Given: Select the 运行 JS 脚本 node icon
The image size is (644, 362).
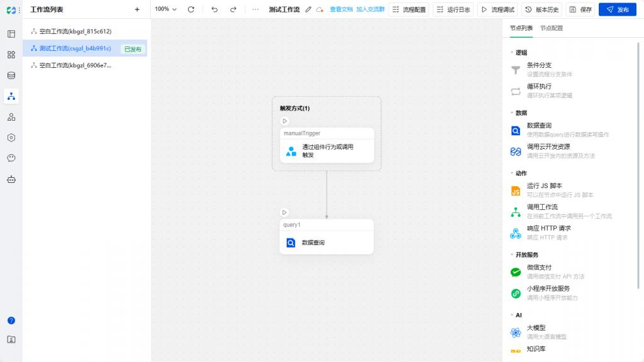Looking at the screenshot, I should point(516,191).
